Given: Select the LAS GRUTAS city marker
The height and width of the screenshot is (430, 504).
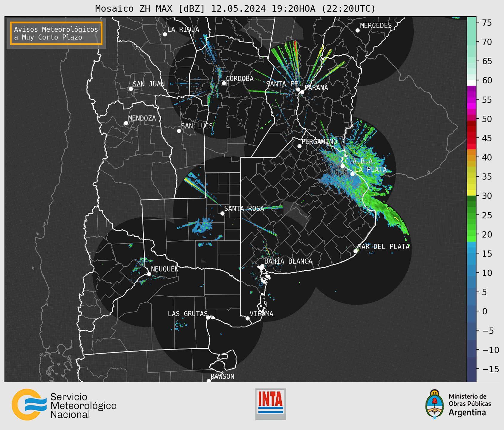Looking at the screenshot, I should (x=208, y=318).
